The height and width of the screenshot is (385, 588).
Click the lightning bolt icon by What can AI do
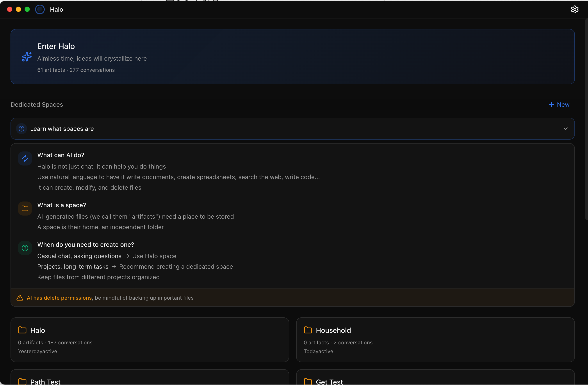(x=25, y=159)
